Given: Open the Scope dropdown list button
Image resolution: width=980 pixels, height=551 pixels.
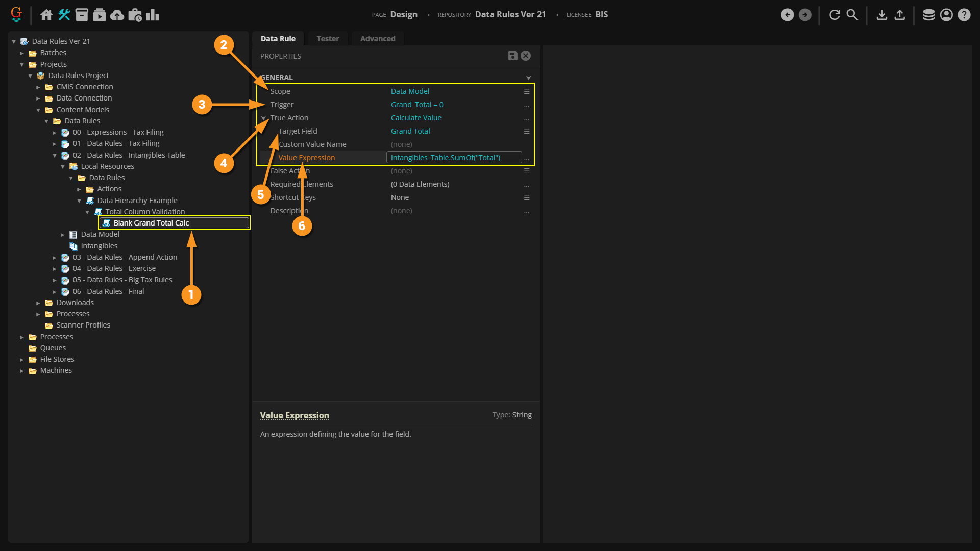Looking at the screenshot, I should tap(526, 91).
